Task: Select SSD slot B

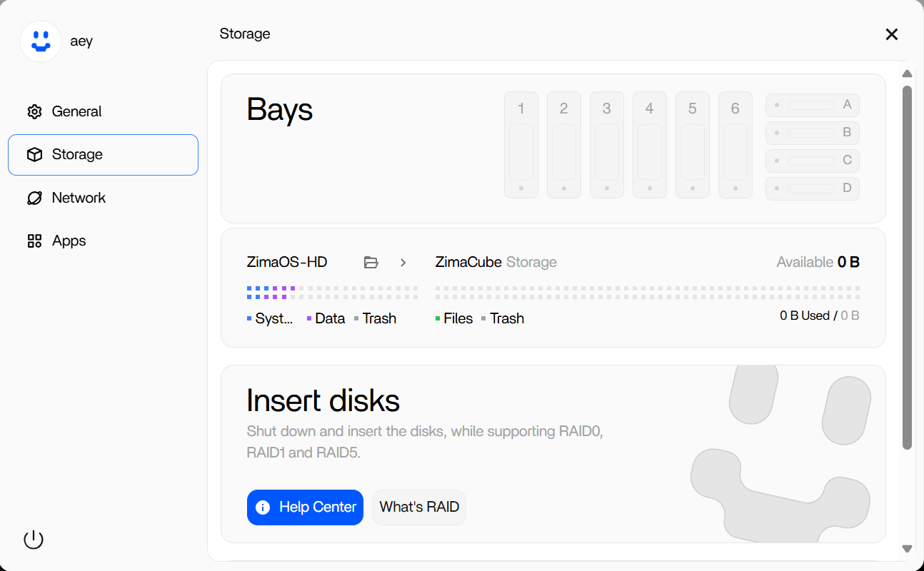Action: (x=813, y=133)
